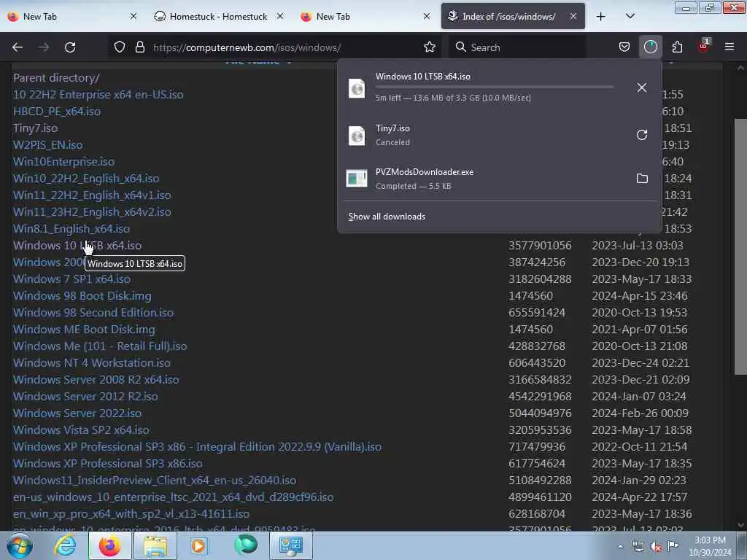Open the extensions puzzle icon
Image resolution: width=747 pixels, height=560 pixels.
677,47
